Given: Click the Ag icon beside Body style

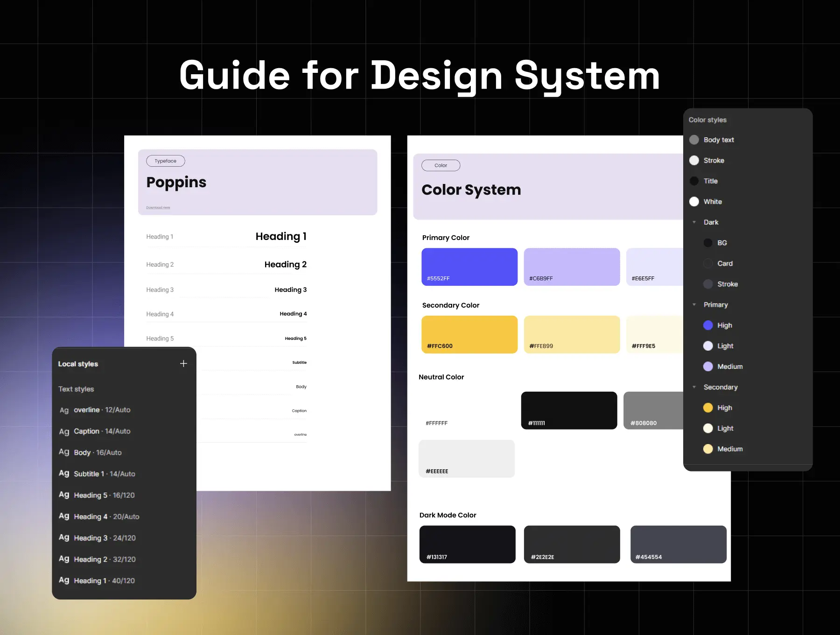Looking at the screenshot, I should pyautogui.click(x=64, y=452).
